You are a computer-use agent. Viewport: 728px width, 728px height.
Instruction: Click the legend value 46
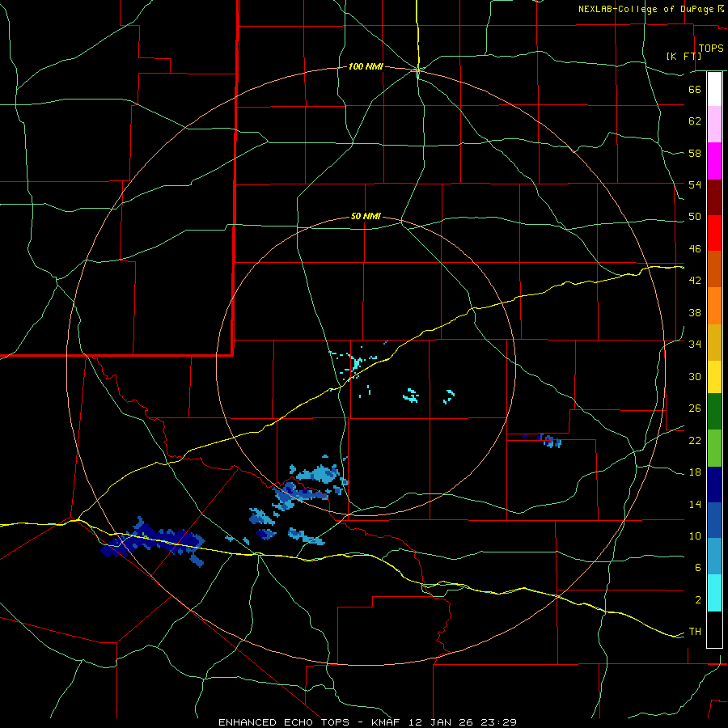click(x=695, y=249)
